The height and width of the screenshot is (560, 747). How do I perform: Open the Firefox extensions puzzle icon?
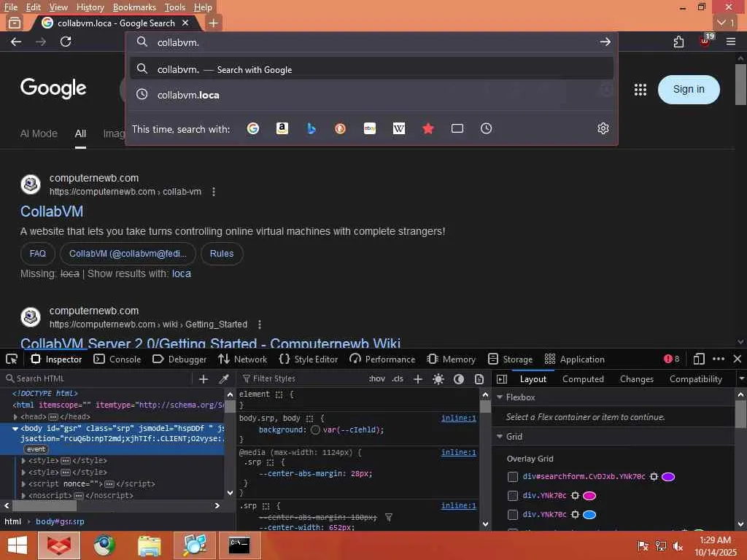[x=679, y=42]
